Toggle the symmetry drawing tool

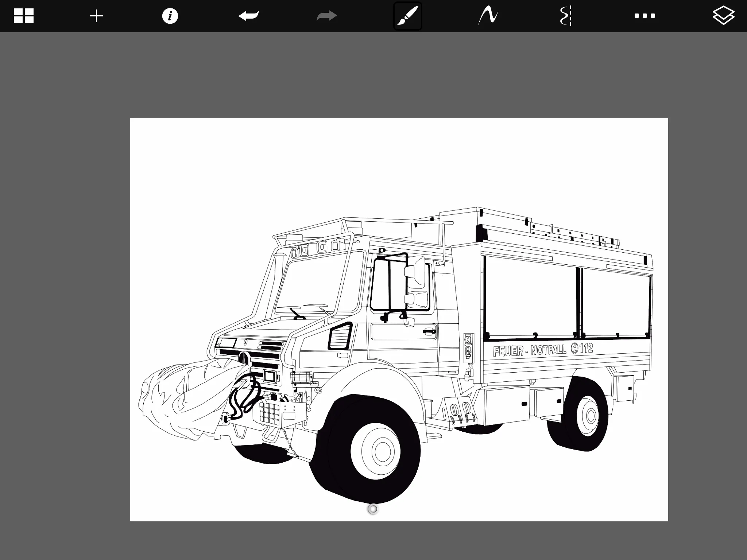coord(566,16)
